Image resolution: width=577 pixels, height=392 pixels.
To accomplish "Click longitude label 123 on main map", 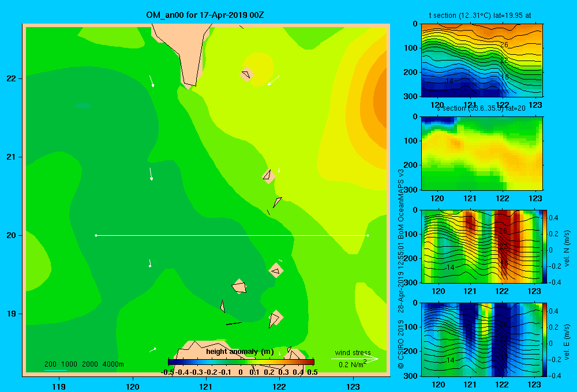I will coord(353,386).
